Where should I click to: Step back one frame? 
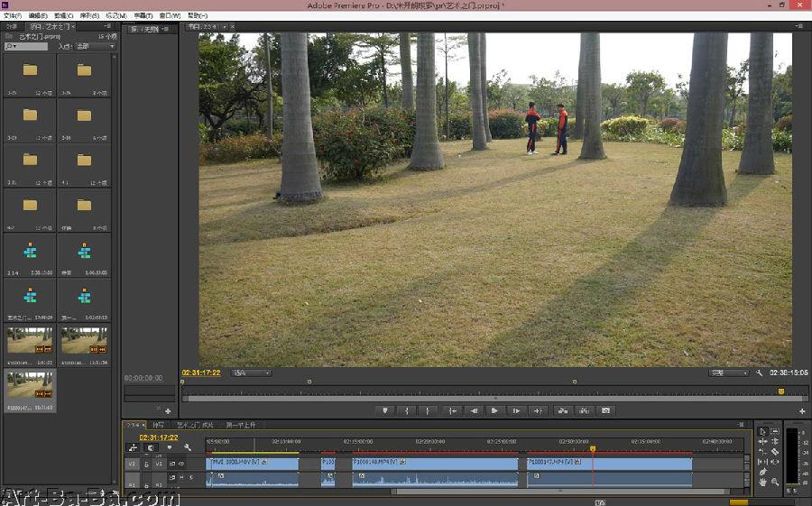pos(474,410)
